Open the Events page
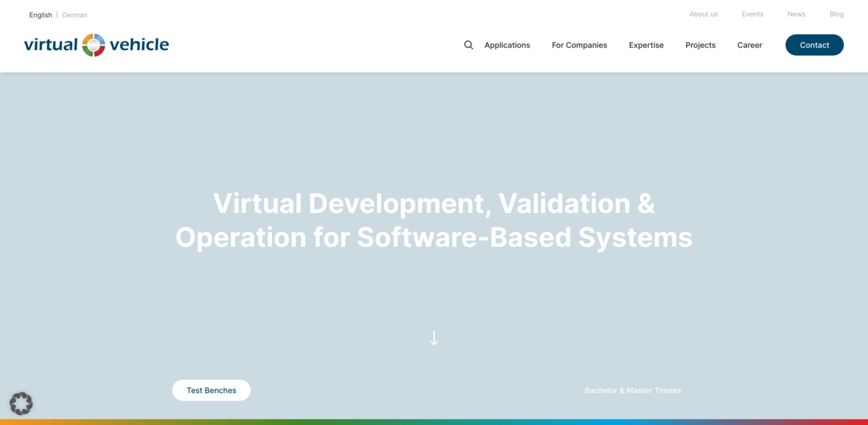868x425 pixels. [x=752, y=14]
